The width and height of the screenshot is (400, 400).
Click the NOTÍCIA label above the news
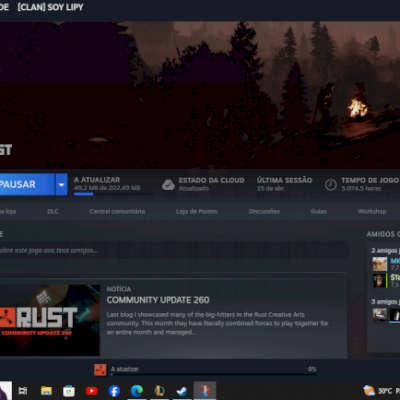119,289
